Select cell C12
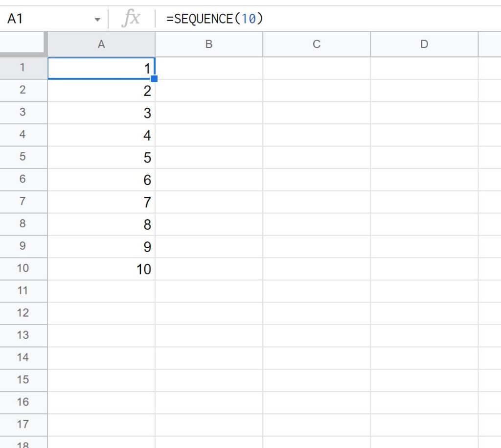 coord(316,313)
